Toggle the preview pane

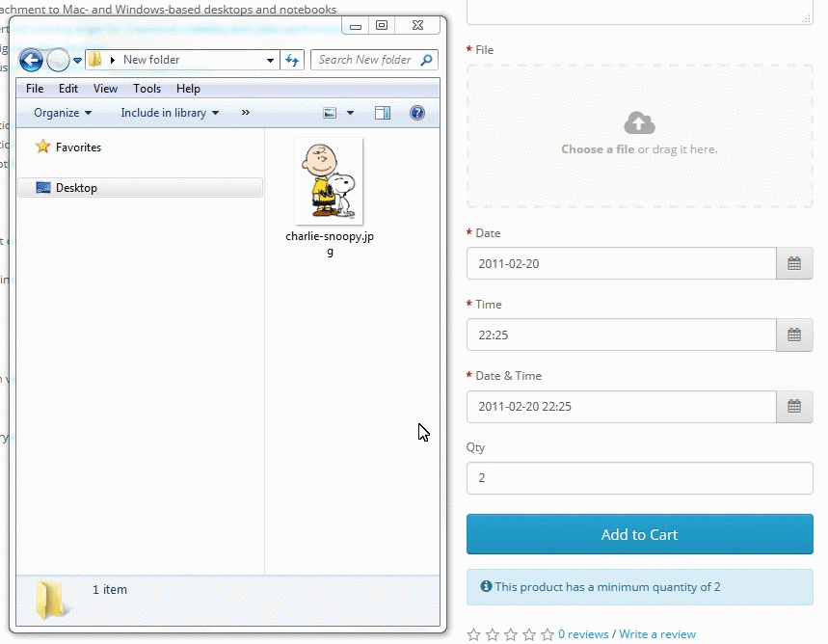pyautogui.click(x=383, y=113)
